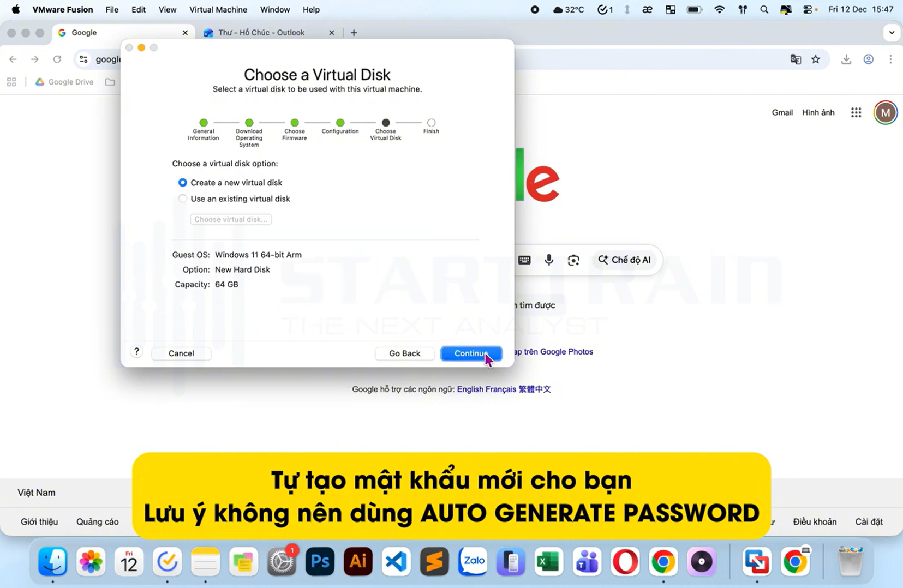Open Microsoft Excel from the Dock
The height and width of the screenshot is (588, 903).
pos(548,561)
